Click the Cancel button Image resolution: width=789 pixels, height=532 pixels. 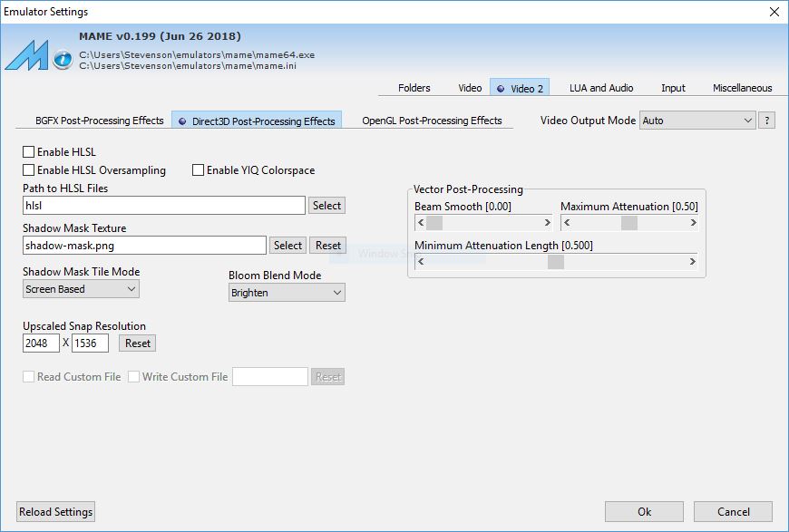point(733,512)
